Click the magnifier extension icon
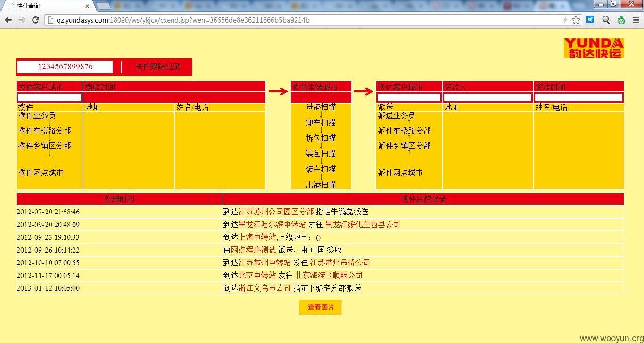Viewport: 644px width, 343px height. [606, 20]
